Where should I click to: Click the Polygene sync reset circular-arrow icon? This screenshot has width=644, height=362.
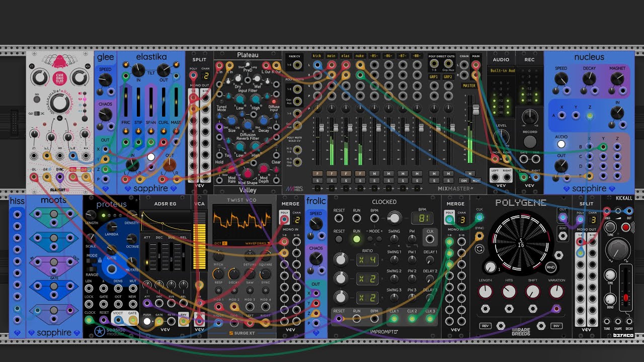coord(479,249)
